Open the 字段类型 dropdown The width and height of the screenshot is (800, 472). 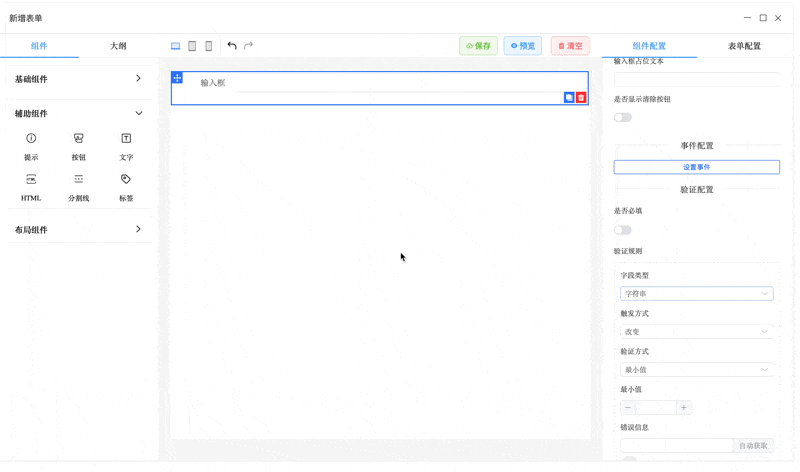[x=696, y=294]
